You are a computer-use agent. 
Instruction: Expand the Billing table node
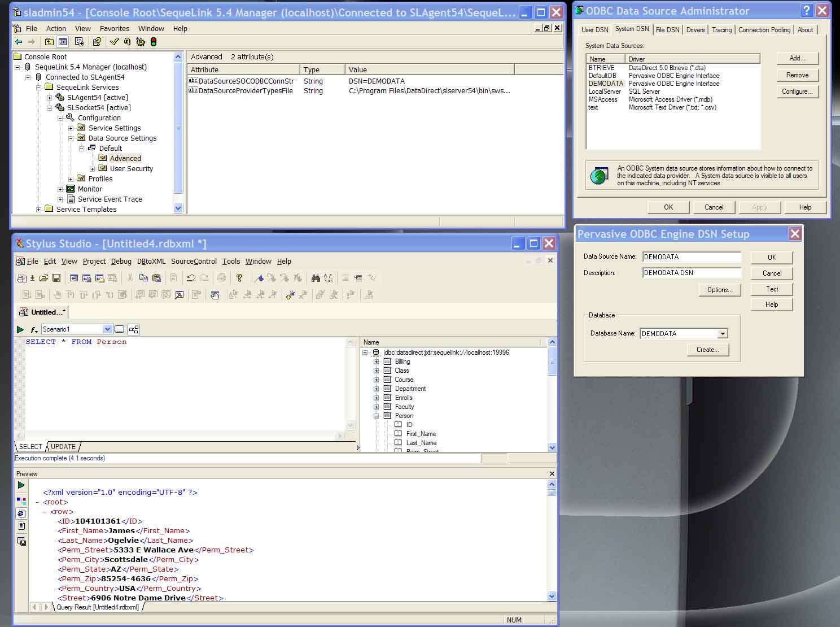coord(377,362)
